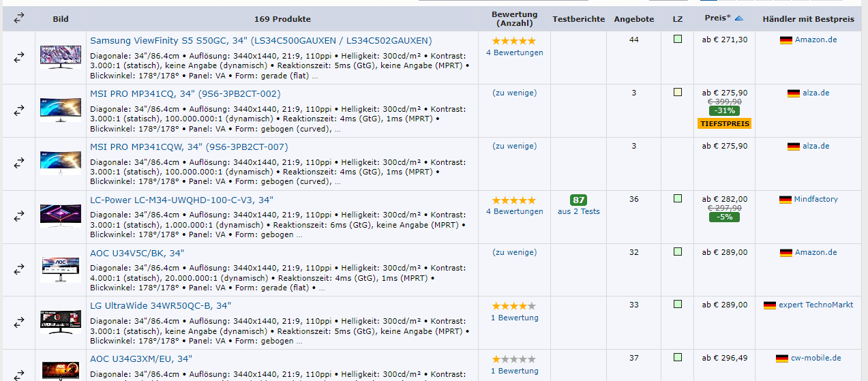Open the Amazon.de link for Samsung ViewFinity

pyautogui.click(x=816, y=40)
